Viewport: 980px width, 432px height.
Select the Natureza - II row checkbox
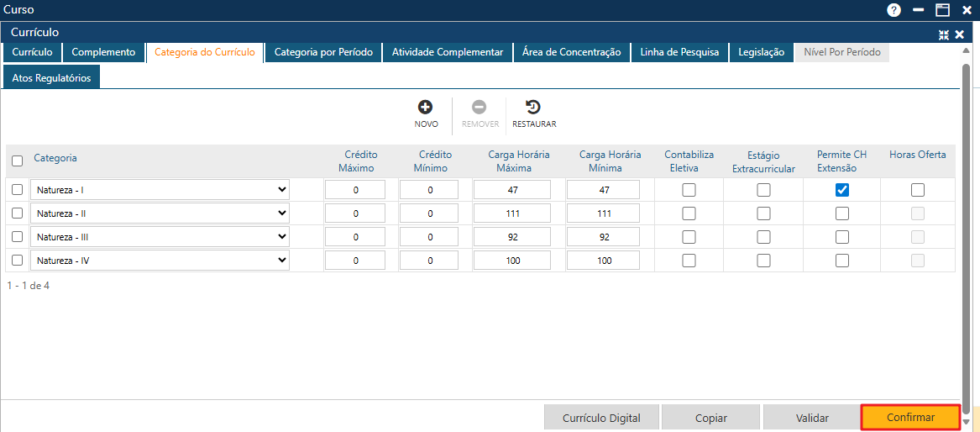pyautogui.click(x=18, y=213)
